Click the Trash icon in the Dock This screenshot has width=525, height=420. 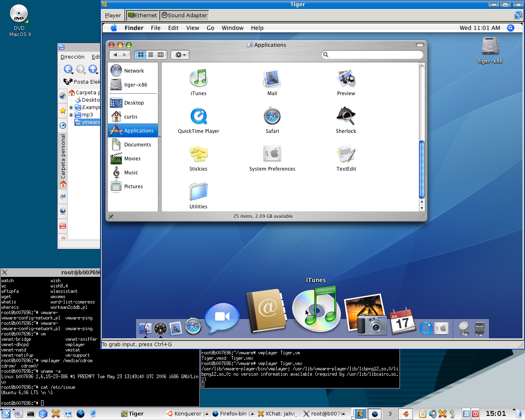point(479,328)
